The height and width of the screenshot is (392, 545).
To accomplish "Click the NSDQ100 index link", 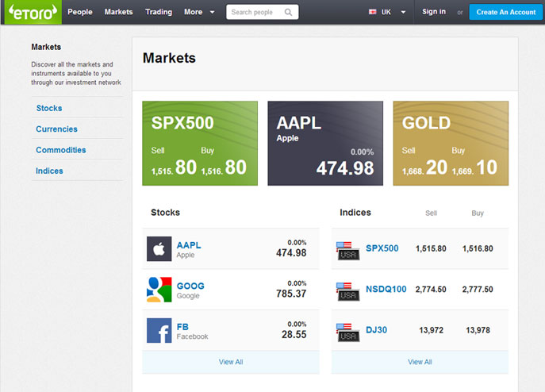I will point(386,289).
